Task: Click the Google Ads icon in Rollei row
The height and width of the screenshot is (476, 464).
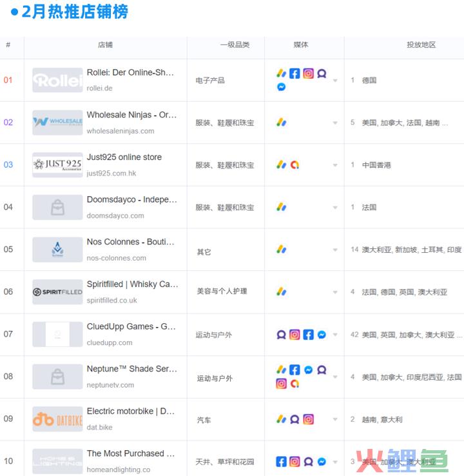Action: [281, 74]
